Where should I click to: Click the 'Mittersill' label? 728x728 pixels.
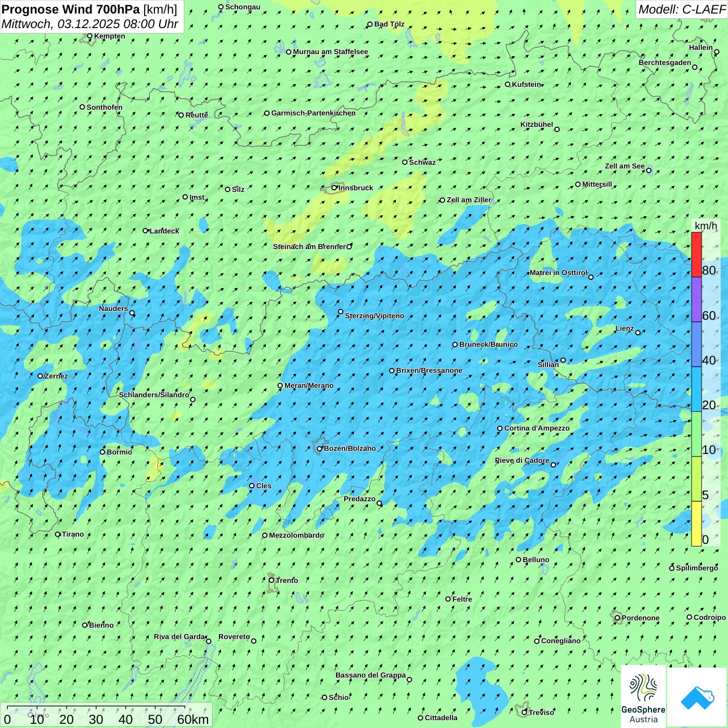click(x=597, y=184)
